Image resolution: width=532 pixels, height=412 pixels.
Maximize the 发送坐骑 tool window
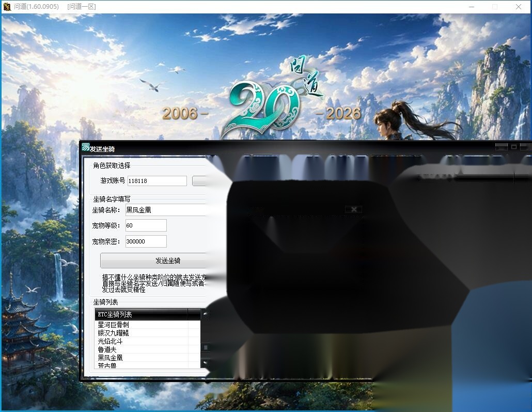point(514,147)
